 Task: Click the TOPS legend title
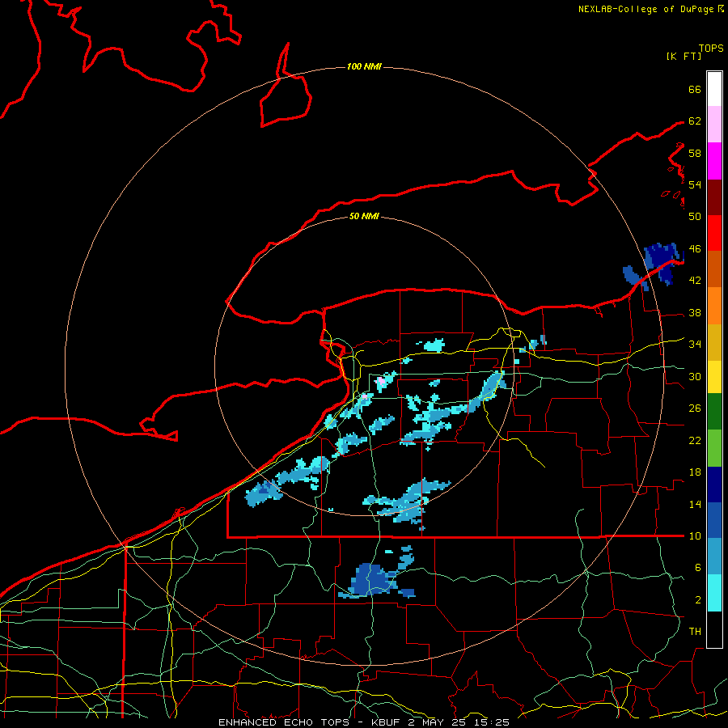(711, 49)
